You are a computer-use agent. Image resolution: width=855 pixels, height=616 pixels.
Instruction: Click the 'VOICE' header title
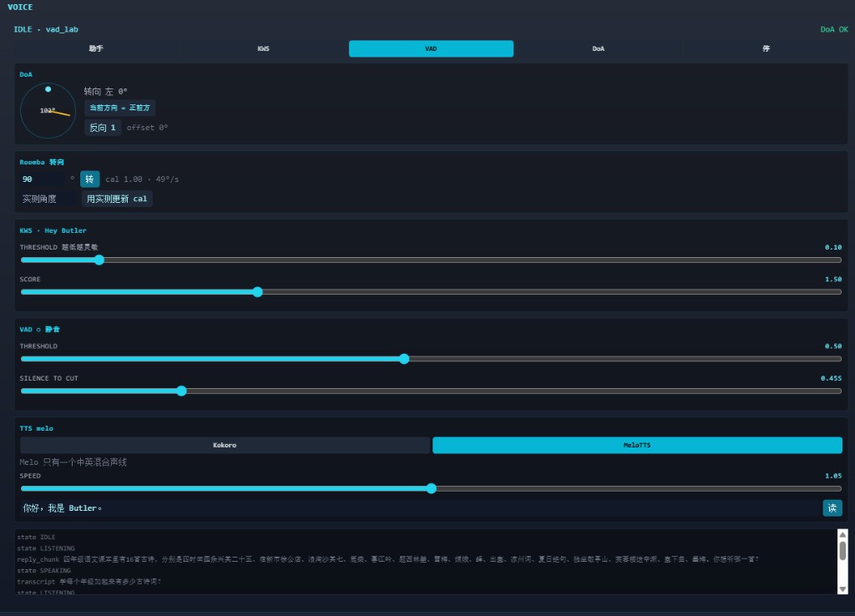[x=20, y=7]
